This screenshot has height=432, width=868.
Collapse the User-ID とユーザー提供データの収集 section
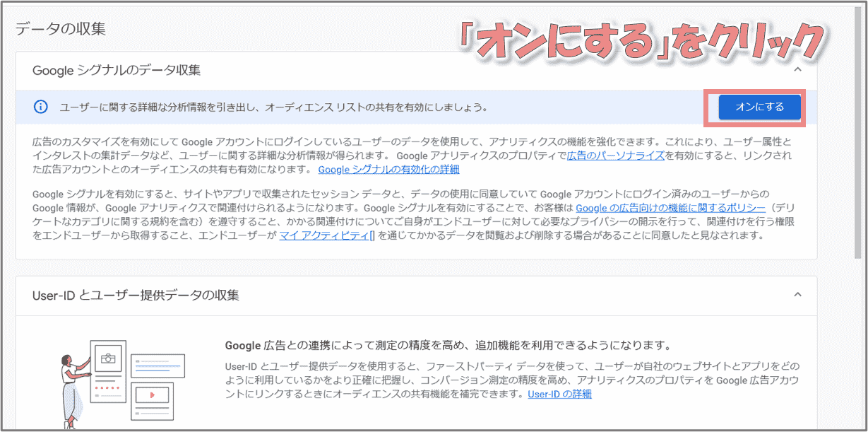[x=797, y=295]
